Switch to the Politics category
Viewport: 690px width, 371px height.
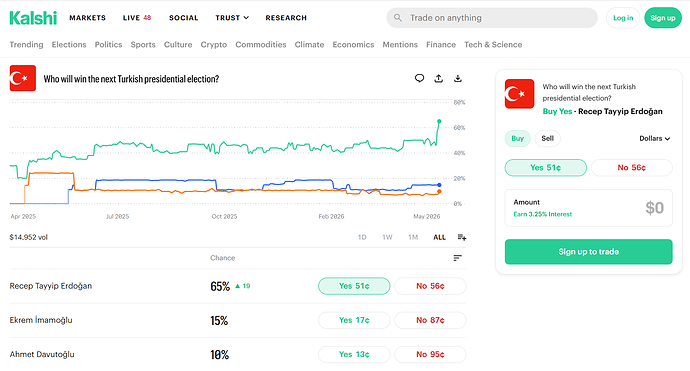(x=108, y=44)
